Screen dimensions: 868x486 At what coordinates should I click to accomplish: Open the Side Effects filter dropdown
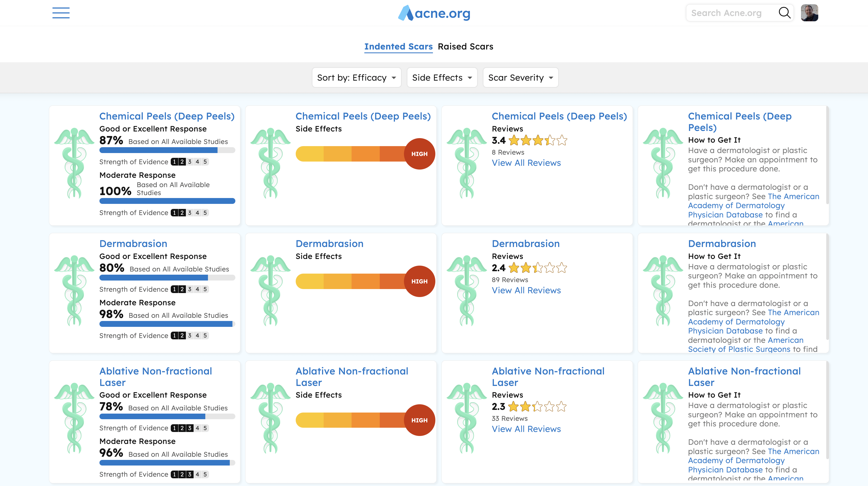(442, 77)
